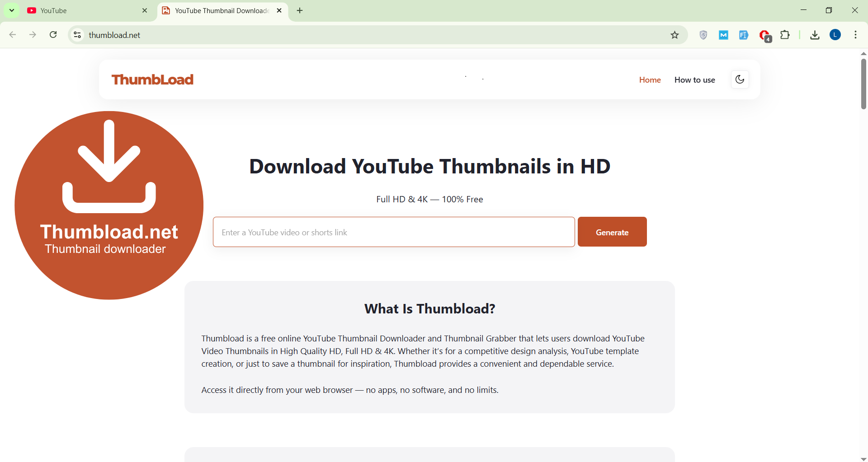
Task: Open the How to use page
Action: coord(694,80)
